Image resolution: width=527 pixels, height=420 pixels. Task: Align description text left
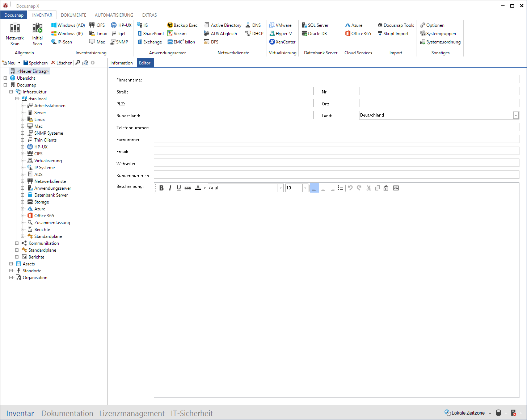[x=314, y=188]
